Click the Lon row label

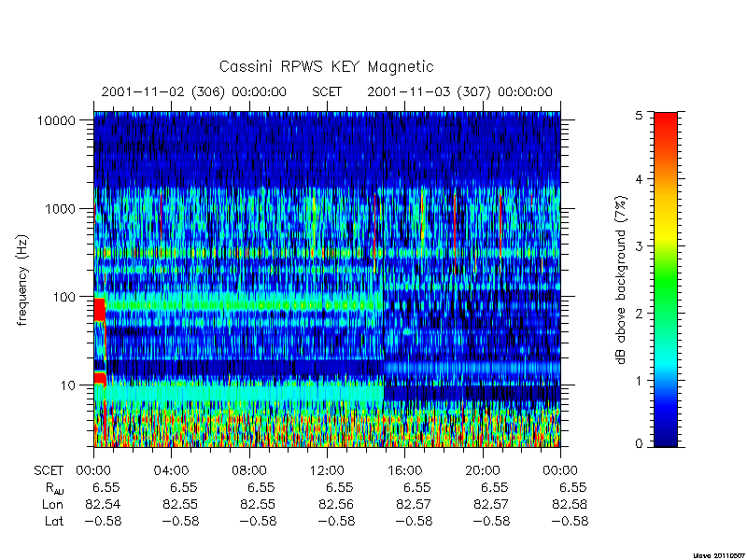pyautogui.click(x=52, y=504)
